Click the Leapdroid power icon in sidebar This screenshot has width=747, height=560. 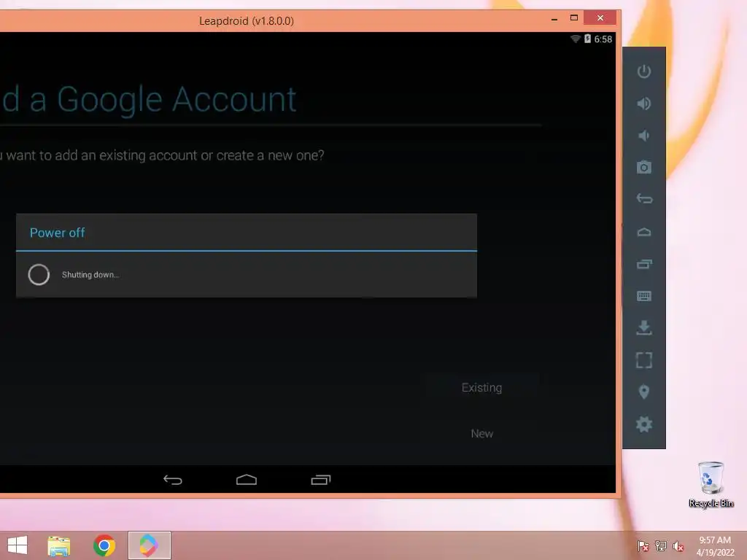[643, 71]
